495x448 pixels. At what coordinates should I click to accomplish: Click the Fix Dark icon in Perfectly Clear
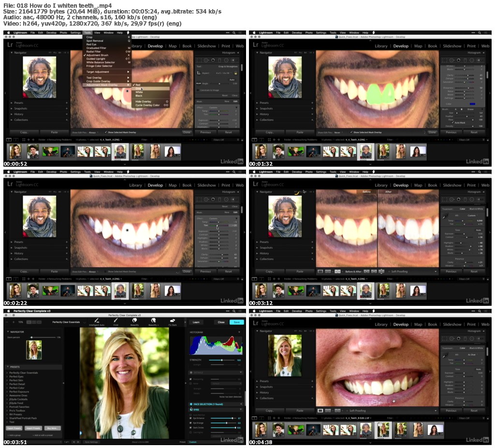coord(173,320)
